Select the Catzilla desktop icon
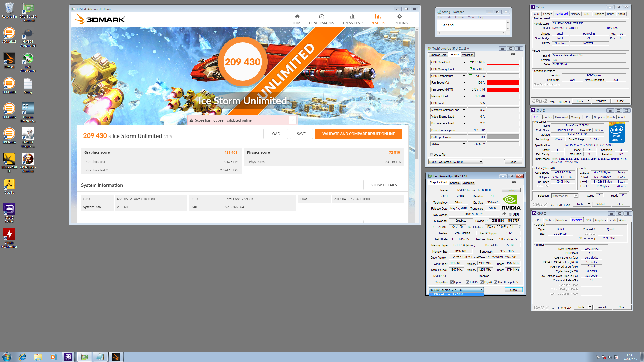644x362 pixels. [9, 186]
